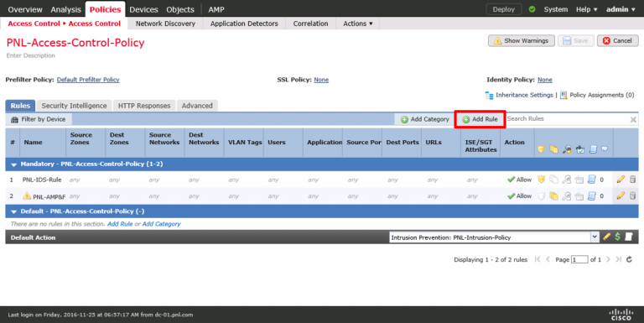Switch to Security Intelligence tab

[x=74, y=106]
